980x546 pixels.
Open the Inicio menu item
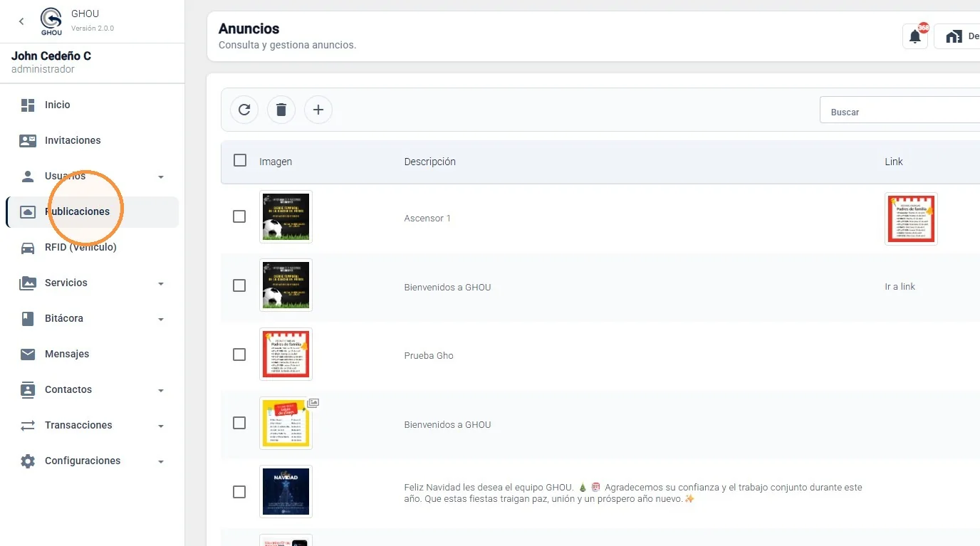click(x=92, y=105)
